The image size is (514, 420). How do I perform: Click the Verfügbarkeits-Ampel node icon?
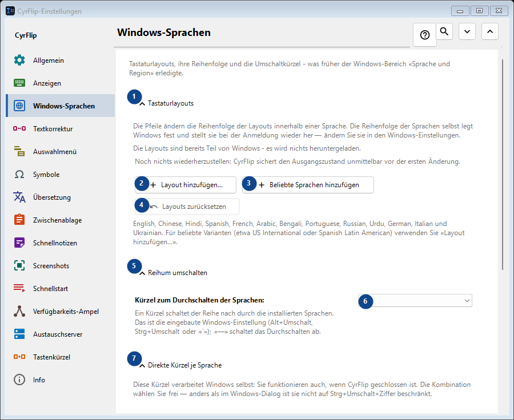[x=19, y=311]
